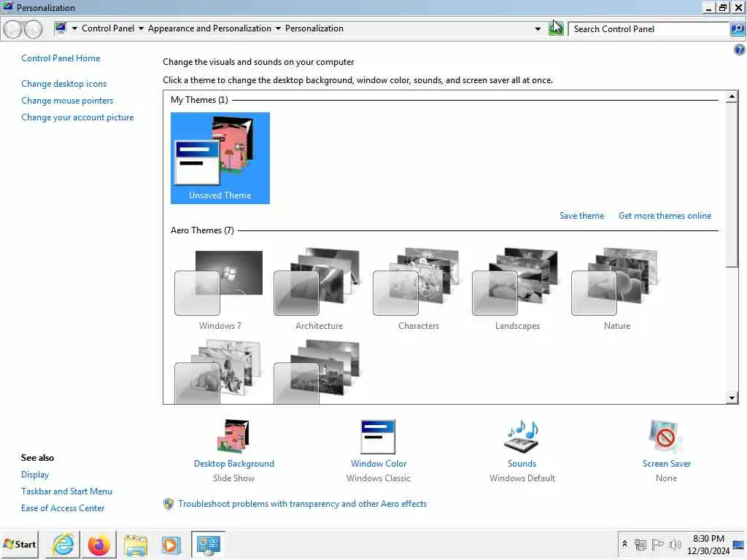Apply the Nature theme

point(617,290)
